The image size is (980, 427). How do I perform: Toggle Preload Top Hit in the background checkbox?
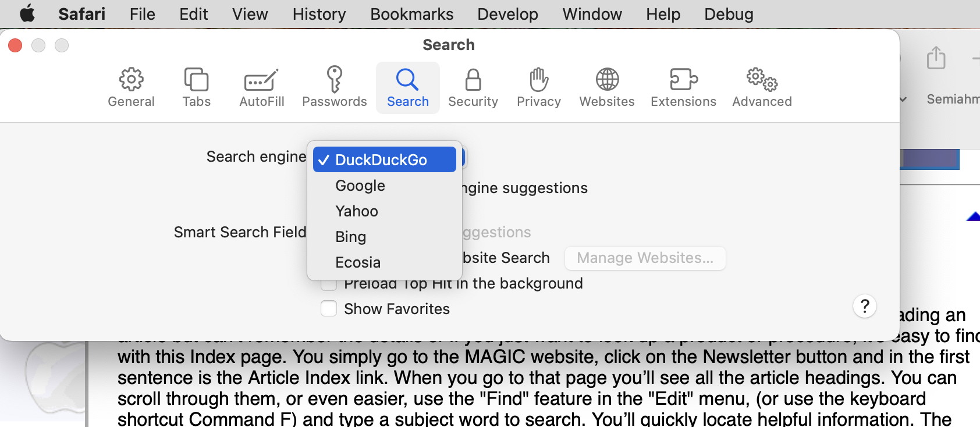[329, 286]
